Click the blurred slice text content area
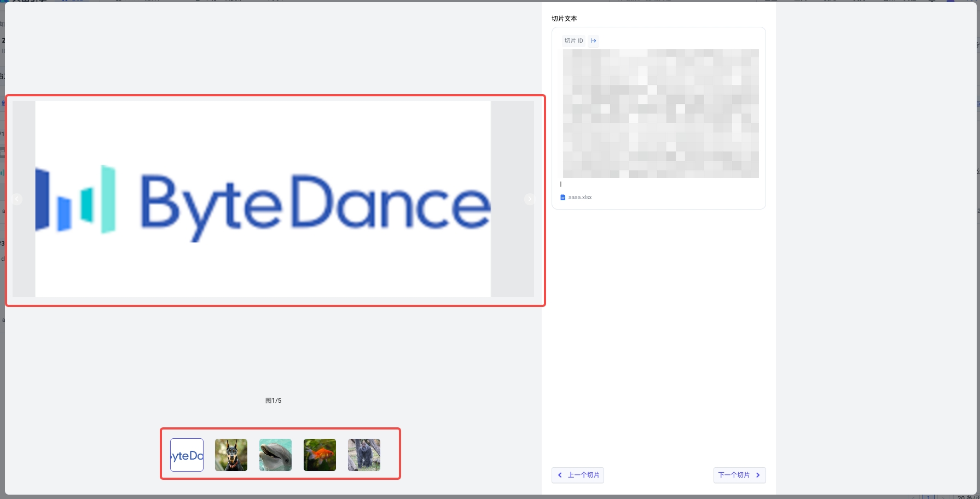The height and width of the screenshot is (499, 980). point(661,113)
